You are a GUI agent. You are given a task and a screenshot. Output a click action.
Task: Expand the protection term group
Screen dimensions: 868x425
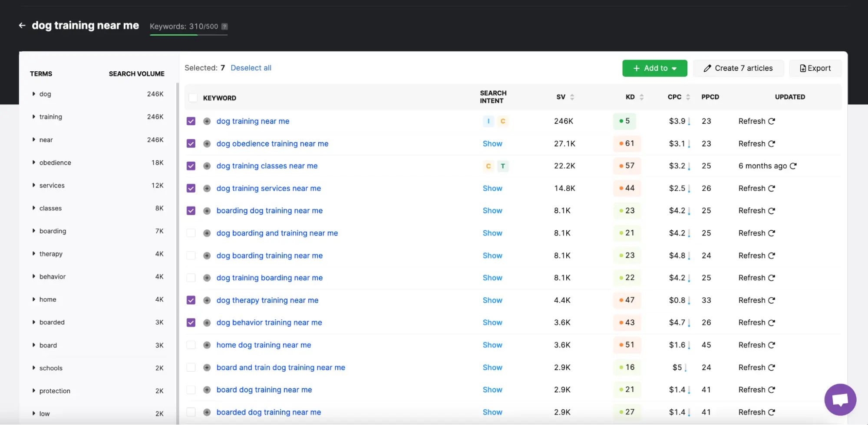(34, 391)
